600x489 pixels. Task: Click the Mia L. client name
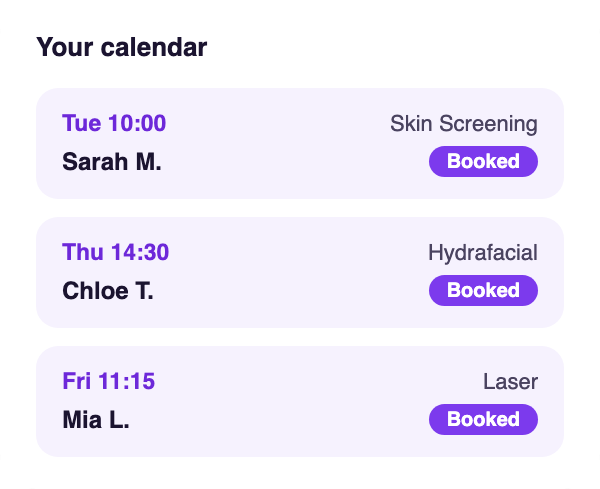[96, 420]
